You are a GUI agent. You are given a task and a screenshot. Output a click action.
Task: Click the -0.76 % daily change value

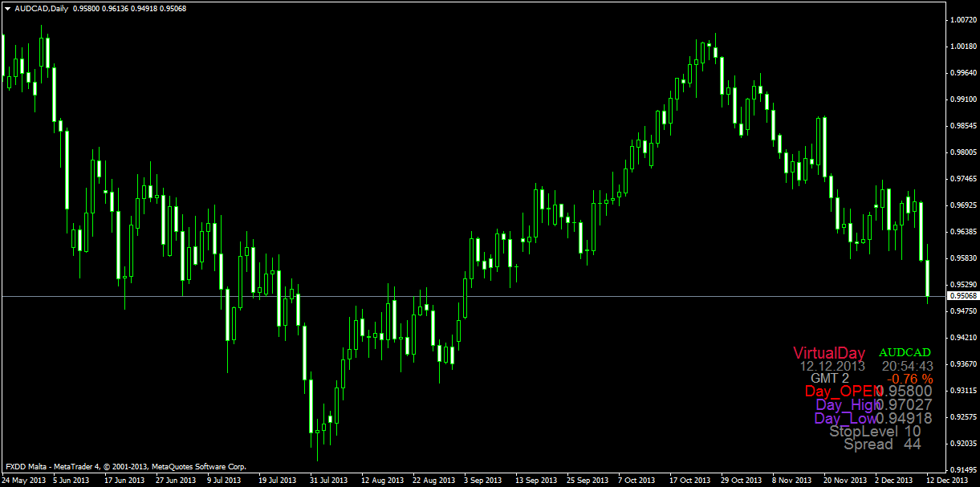pos(909,379)
